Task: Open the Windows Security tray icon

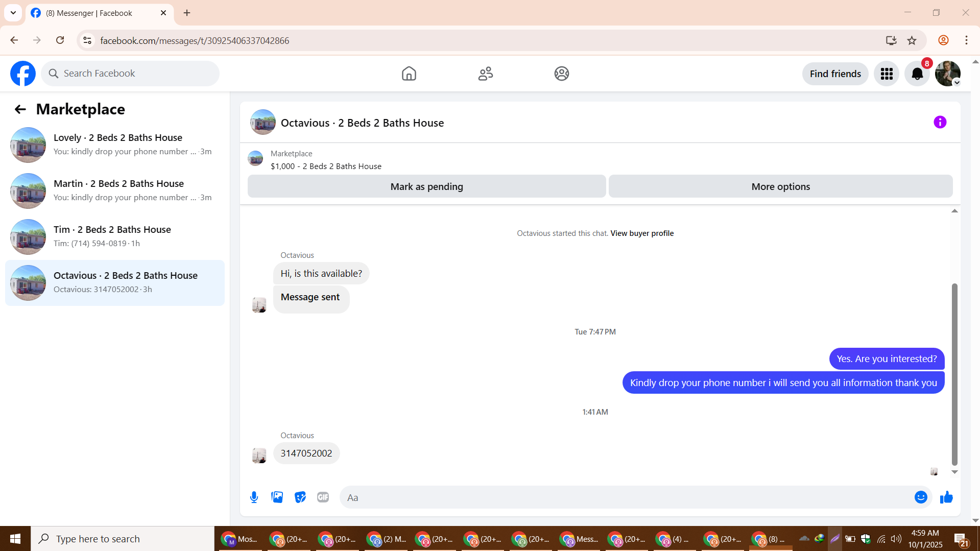Action: [x=866, y=539]
